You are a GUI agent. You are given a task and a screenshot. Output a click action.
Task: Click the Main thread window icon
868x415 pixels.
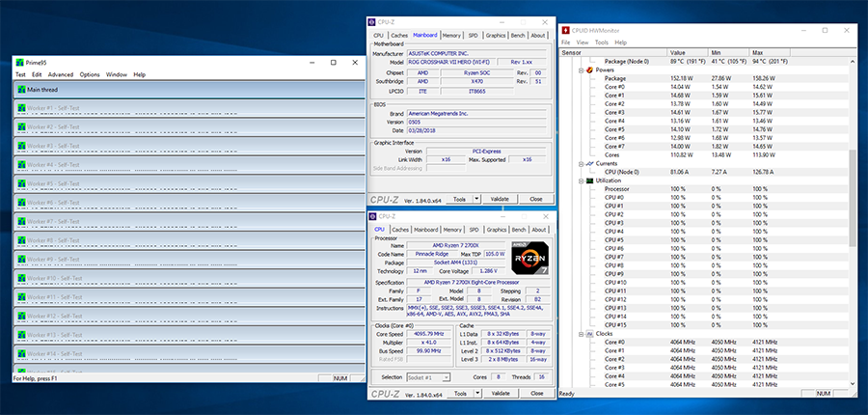coord(21,89)
